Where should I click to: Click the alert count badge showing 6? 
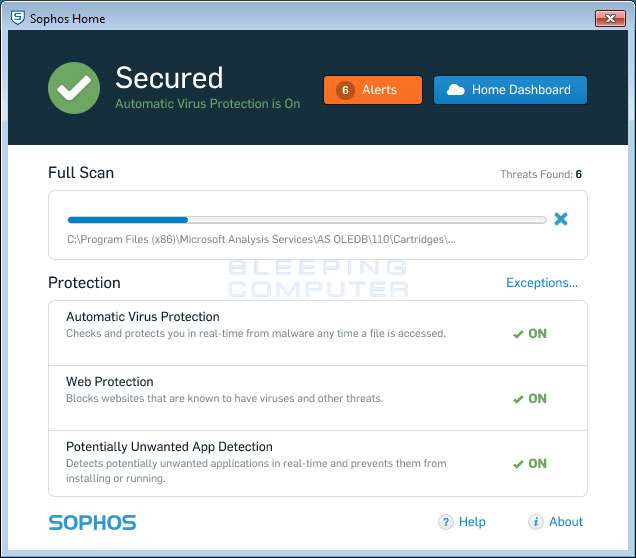pyautogui.click(x=345, y=90)
